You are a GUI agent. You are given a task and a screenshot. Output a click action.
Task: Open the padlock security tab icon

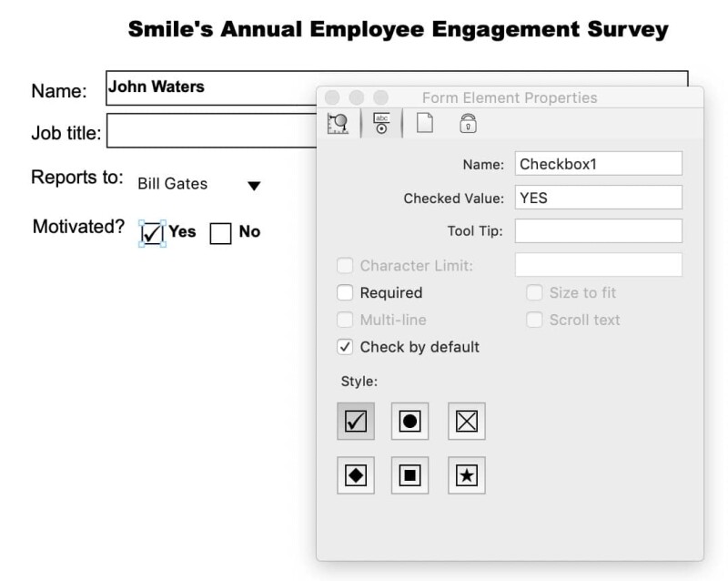pos(468,124)
